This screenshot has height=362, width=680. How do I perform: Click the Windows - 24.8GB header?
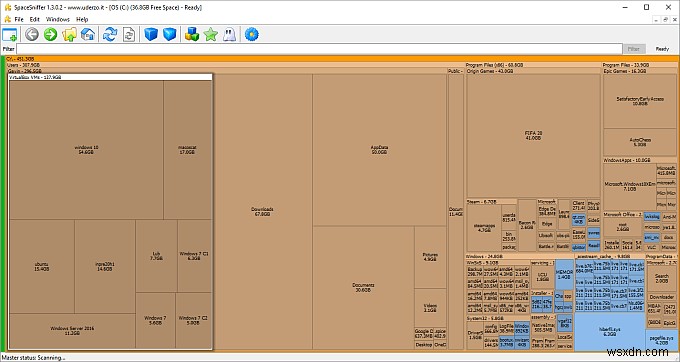tap(519, 256)
